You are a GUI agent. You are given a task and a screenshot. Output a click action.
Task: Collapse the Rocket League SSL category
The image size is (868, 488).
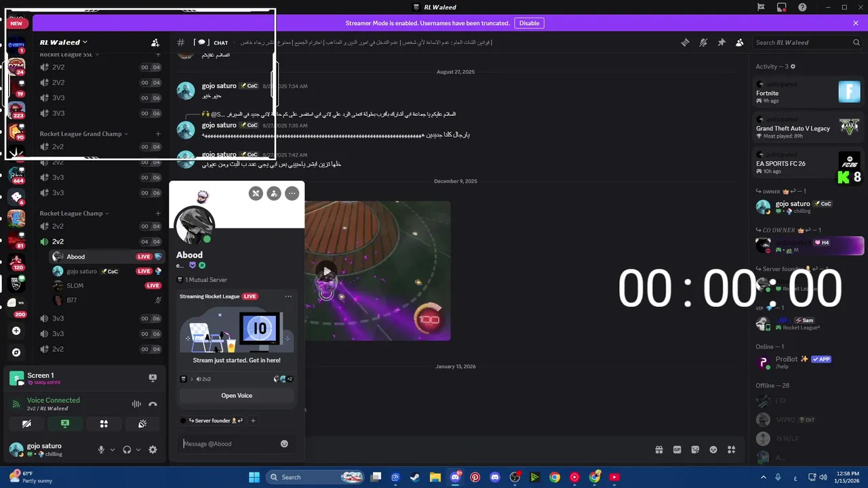coord(69,54)
